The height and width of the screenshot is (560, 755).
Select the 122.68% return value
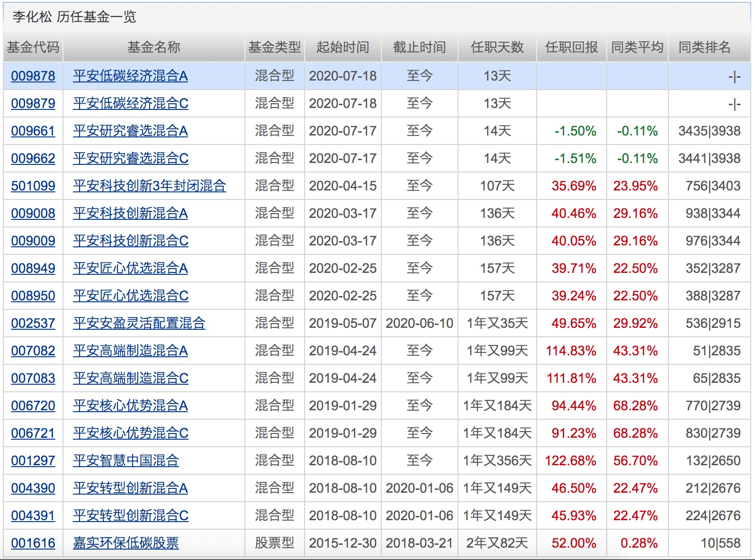coord(571,461)
